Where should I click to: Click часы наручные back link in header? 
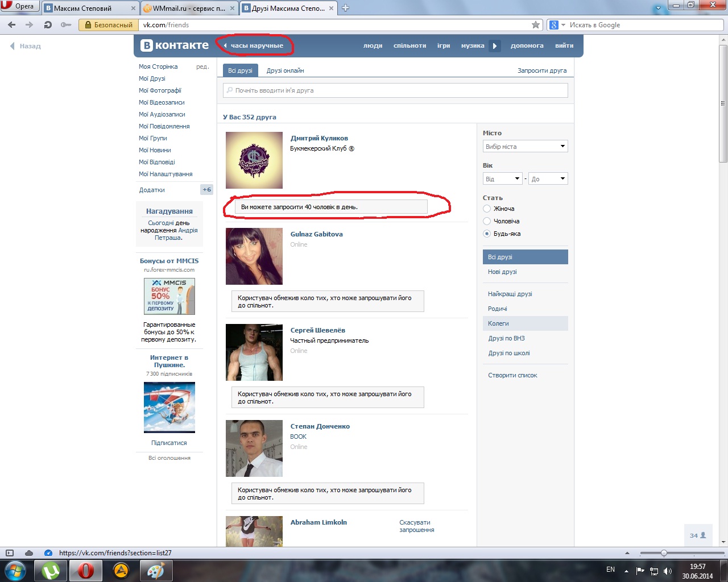coord(253,45)
